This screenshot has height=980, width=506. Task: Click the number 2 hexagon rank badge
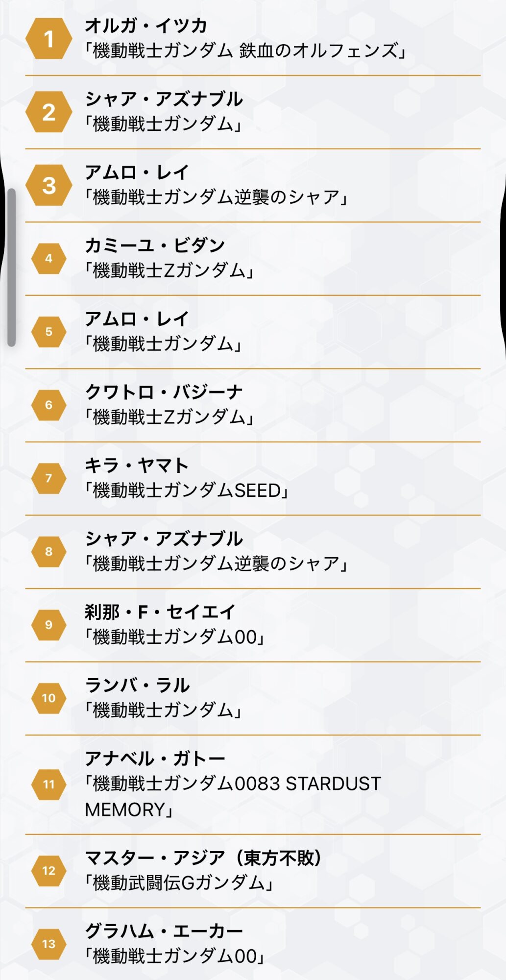tap(48, 112)
